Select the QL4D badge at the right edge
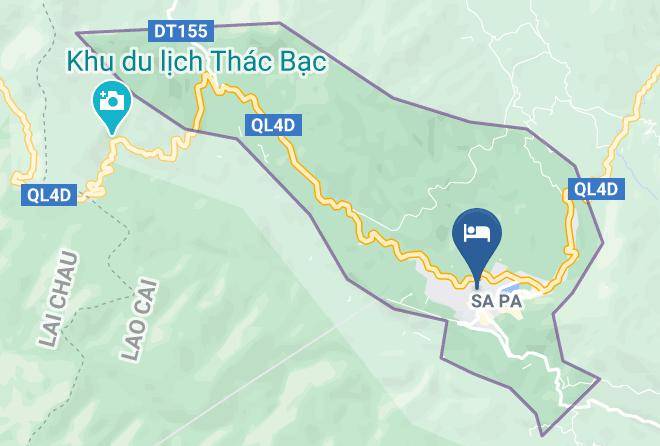This screenshot has height=446, width=660. pyautogui.click(x=596, y=189)
